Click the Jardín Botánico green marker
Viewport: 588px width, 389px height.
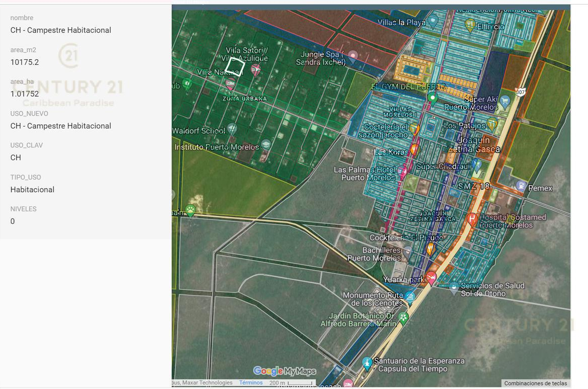(403, 317)
